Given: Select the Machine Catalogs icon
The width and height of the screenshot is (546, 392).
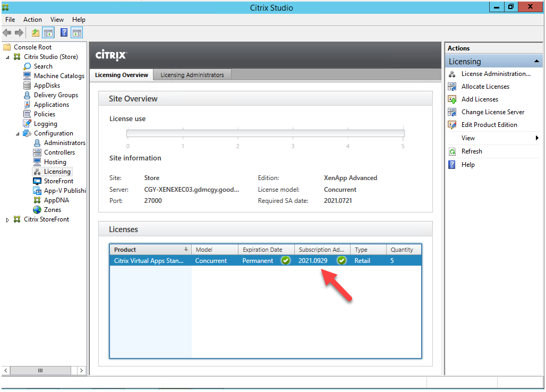Looking at the screenshot, I should (x=27, y=76).
